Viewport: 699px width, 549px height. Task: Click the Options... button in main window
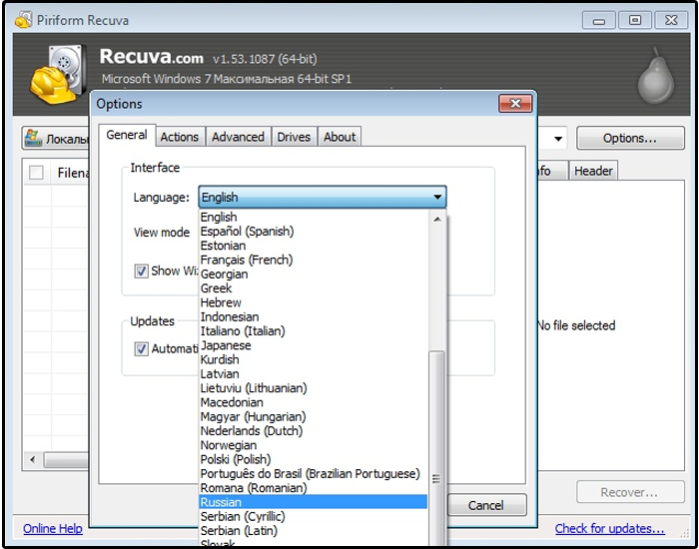[x=630, y=138]
